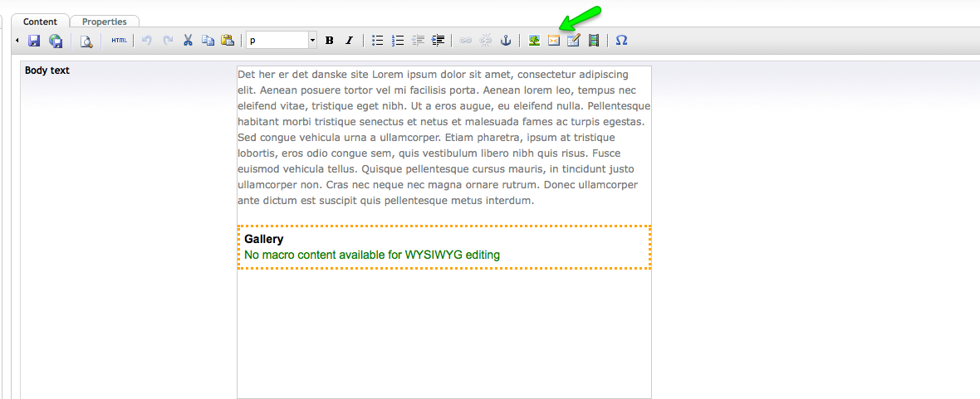
Task: Toggle numbered list
Action: click(x=398, y=41)
